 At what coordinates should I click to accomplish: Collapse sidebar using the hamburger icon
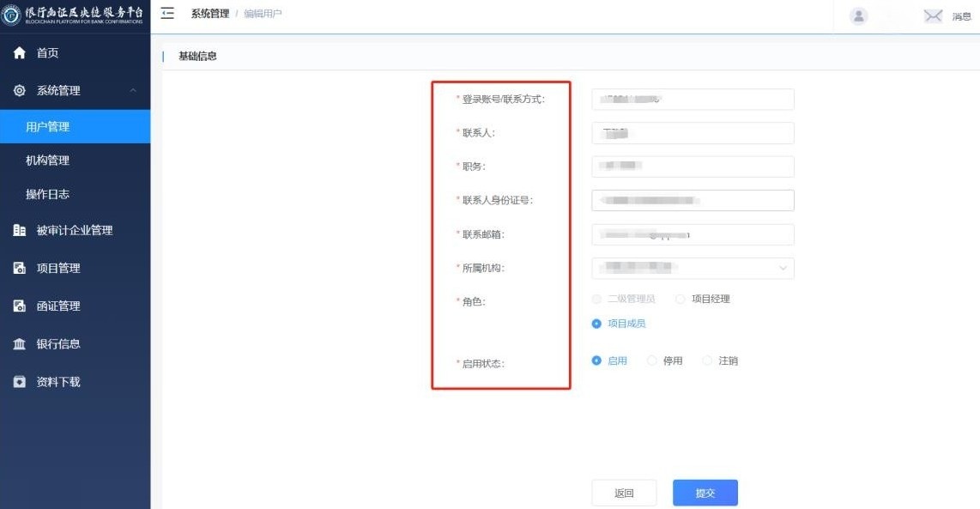pos(167,14)
